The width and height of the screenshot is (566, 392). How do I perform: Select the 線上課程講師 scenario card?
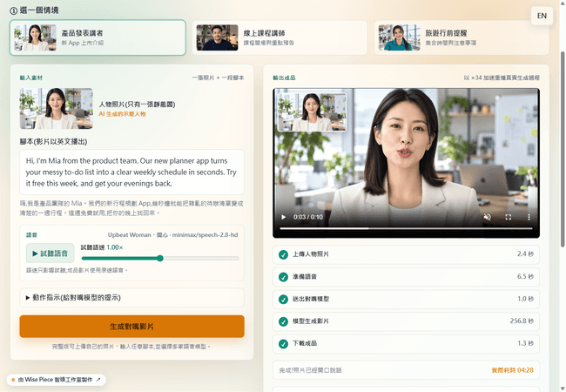(280, 37)
